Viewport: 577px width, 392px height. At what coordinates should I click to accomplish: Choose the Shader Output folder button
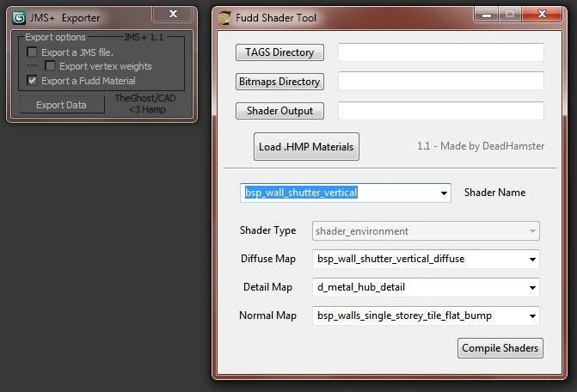[279, 111]
